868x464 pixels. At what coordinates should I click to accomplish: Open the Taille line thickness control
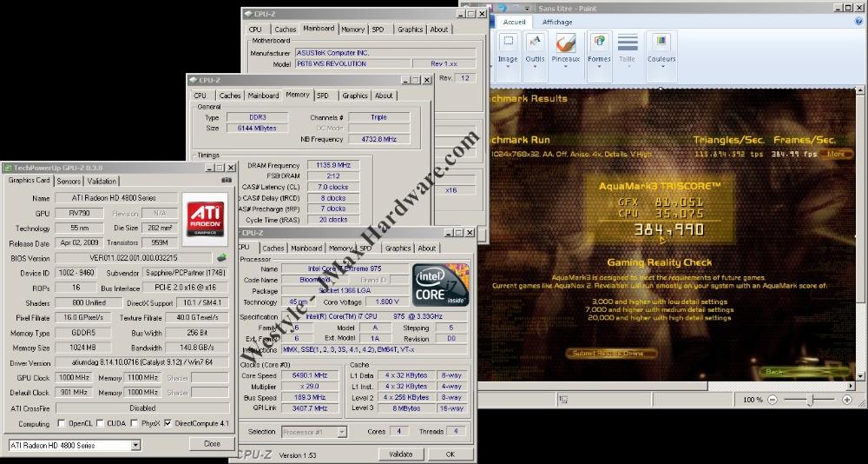pyautogui.click(x=628, y=50)
